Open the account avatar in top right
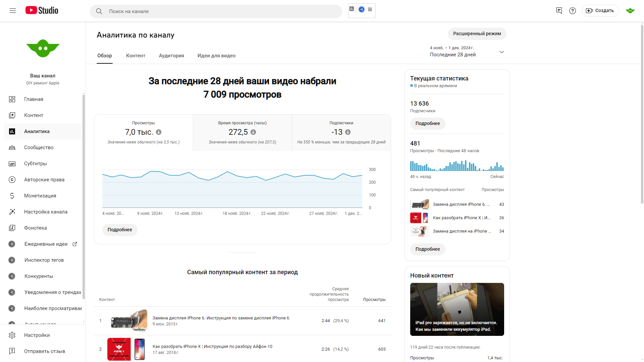The width and height of the screenshot is (644, 362). [x=630, y=11]
